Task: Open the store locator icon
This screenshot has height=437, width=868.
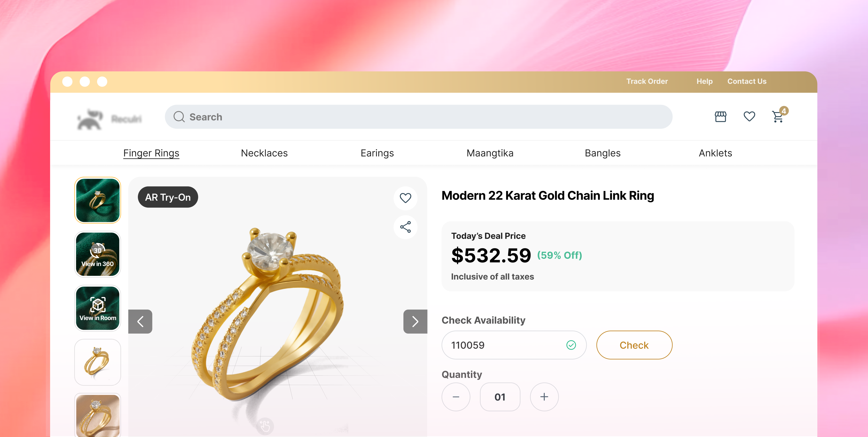Action: coord(720,117)
